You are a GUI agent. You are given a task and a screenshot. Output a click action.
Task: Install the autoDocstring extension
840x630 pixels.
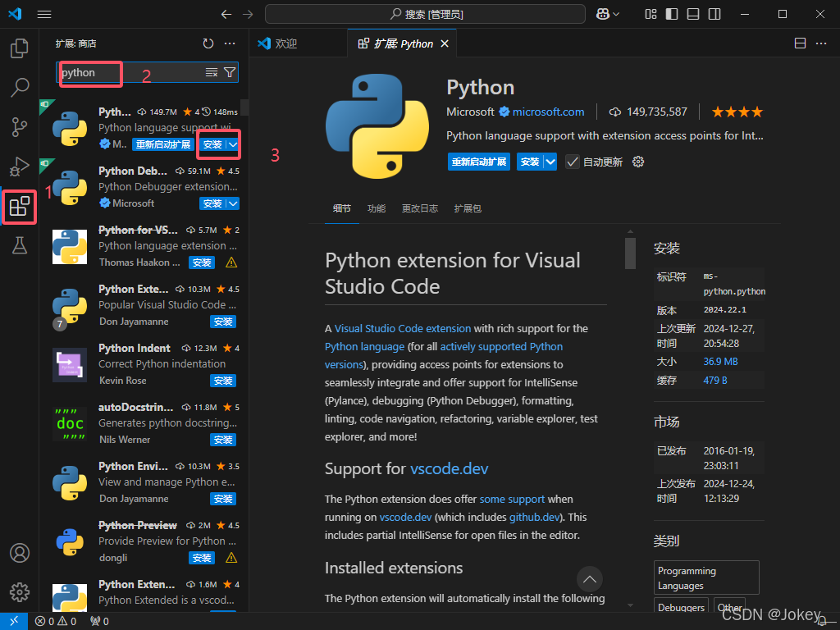click(223, 440)
